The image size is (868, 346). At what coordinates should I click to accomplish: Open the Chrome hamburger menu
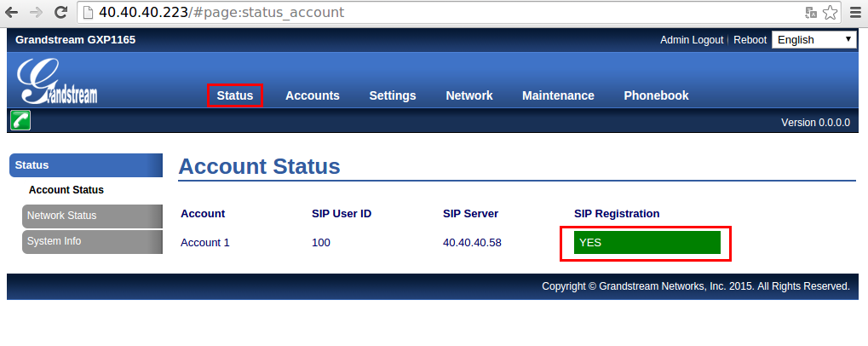coord(856,12)
